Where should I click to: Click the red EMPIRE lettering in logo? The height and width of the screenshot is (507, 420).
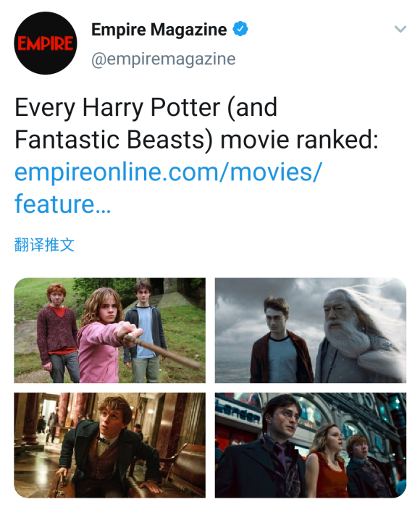(x=46, y=43)
